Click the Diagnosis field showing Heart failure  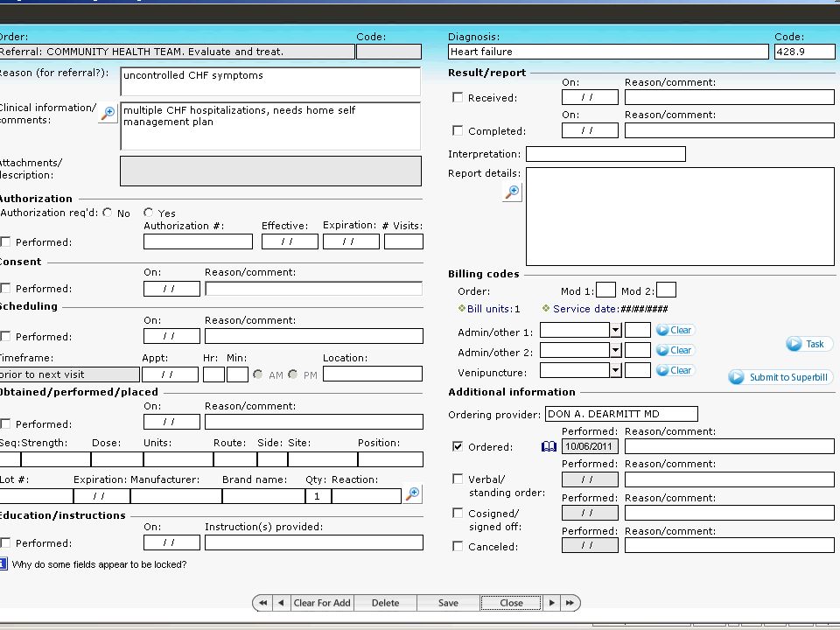pos(608,52)
